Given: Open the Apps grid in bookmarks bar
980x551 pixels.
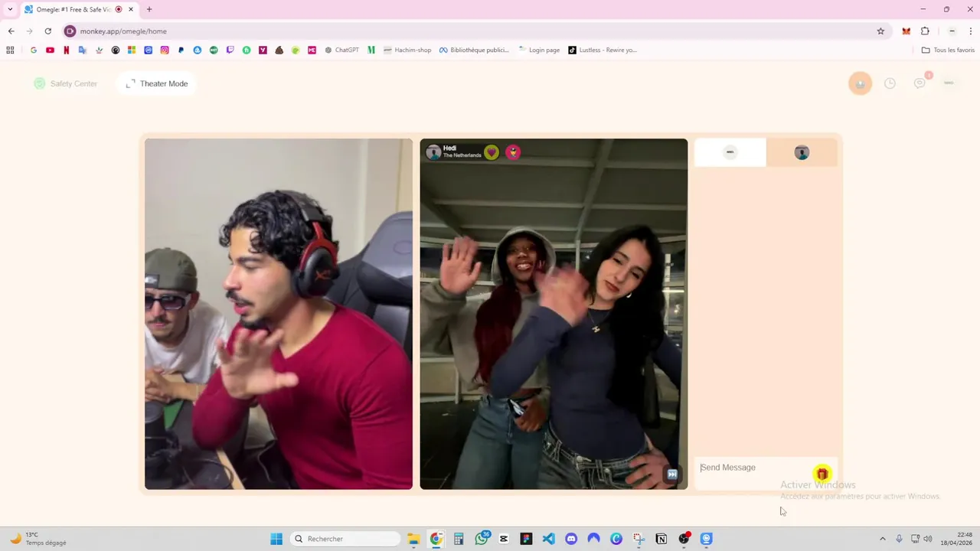Looking at the screenshot, I should (10, 50).
